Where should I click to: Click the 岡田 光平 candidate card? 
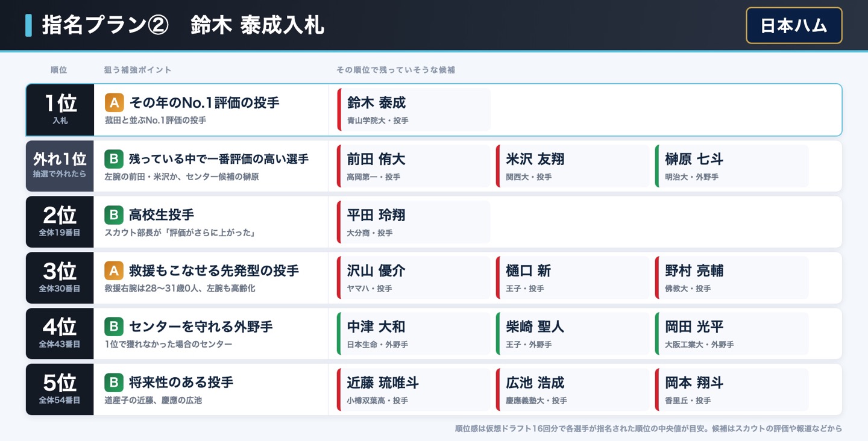point(732,334)
